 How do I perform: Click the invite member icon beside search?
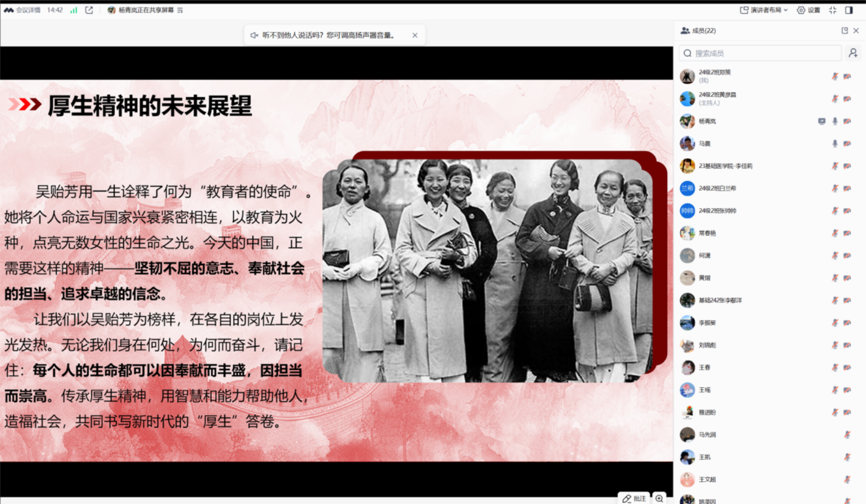(853, 53)
